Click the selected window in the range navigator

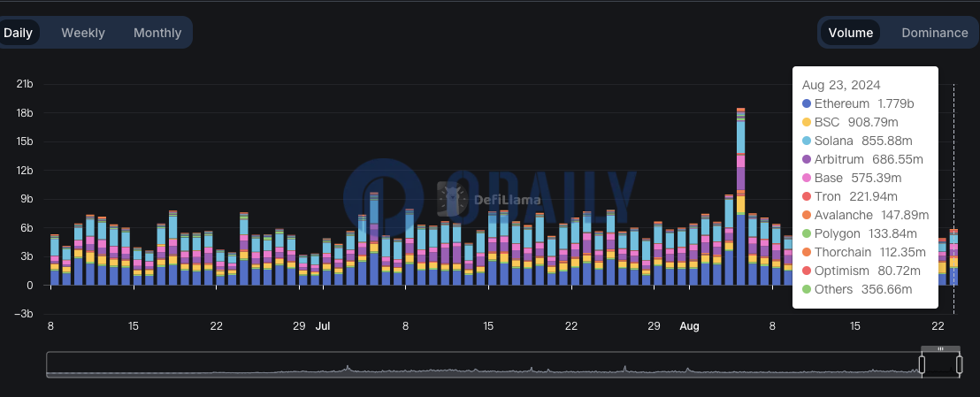click(940, 364)
